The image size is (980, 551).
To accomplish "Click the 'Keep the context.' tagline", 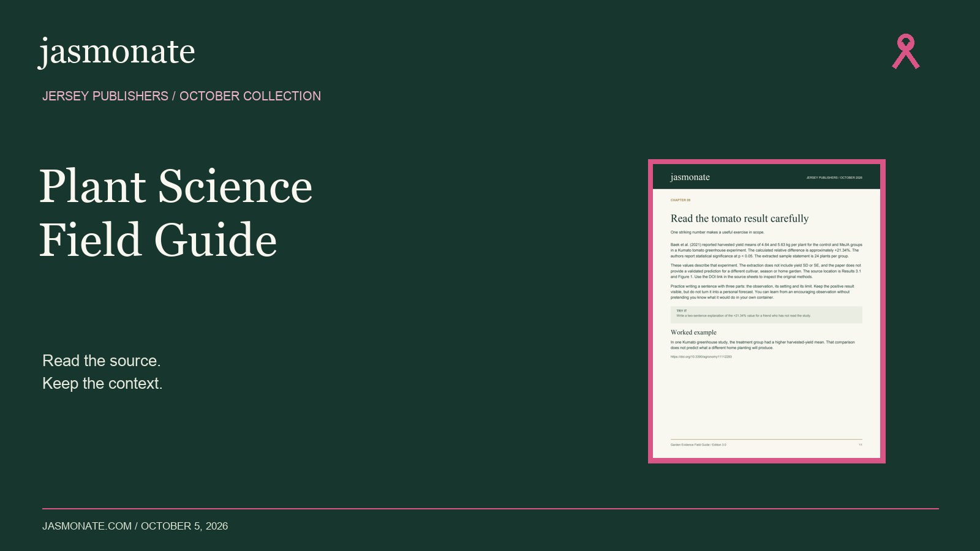I will (102, 383).
